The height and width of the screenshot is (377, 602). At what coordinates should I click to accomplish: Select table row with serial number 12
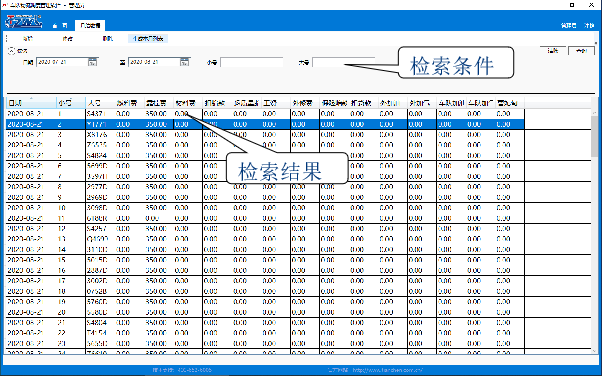tap(265, 228)
